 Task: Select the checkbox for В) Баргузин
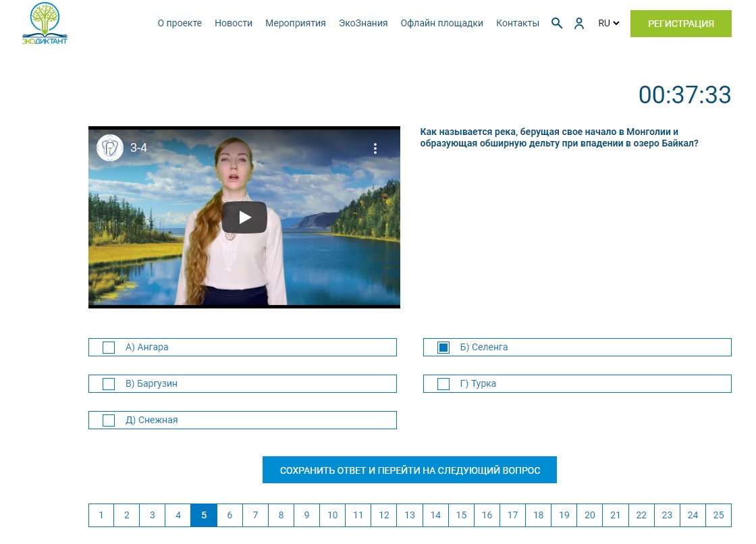pyautogui.click(x=109, y=384)
